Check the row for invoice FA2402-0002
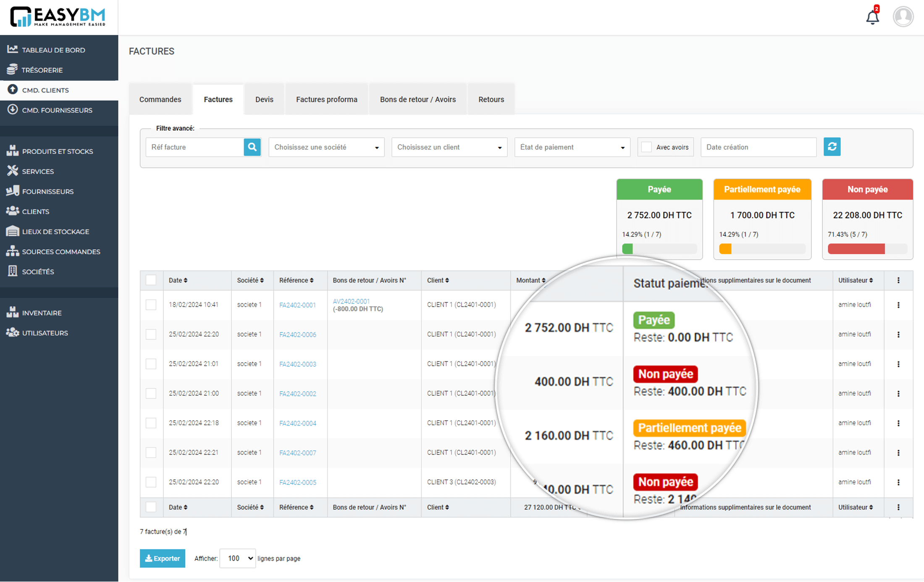The image size is (924, 582). click(x=151, y=393)
